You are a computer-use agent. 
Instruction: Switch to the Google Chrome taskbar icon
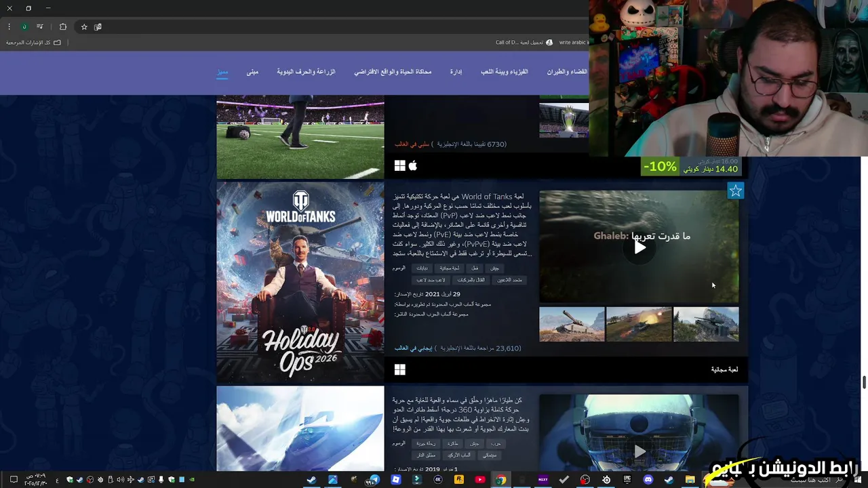pyautogui.click(x=500, y=479)
